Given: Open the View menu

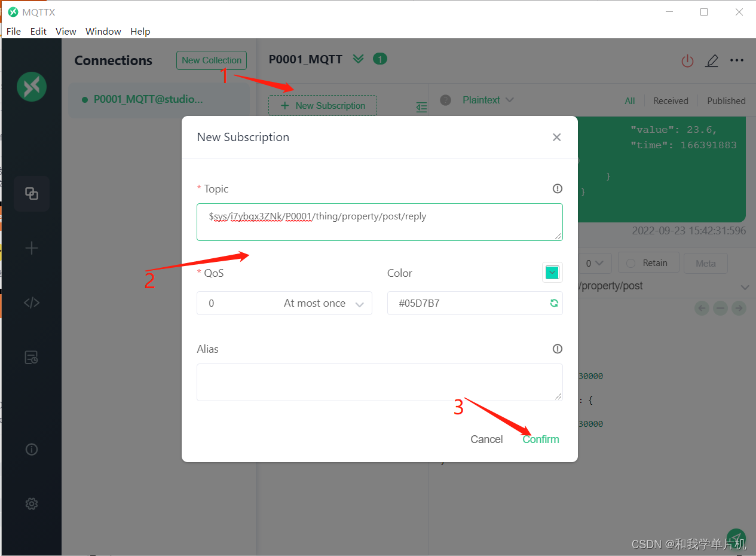Looking at the screenshot, I should click(x=66, y=31).
